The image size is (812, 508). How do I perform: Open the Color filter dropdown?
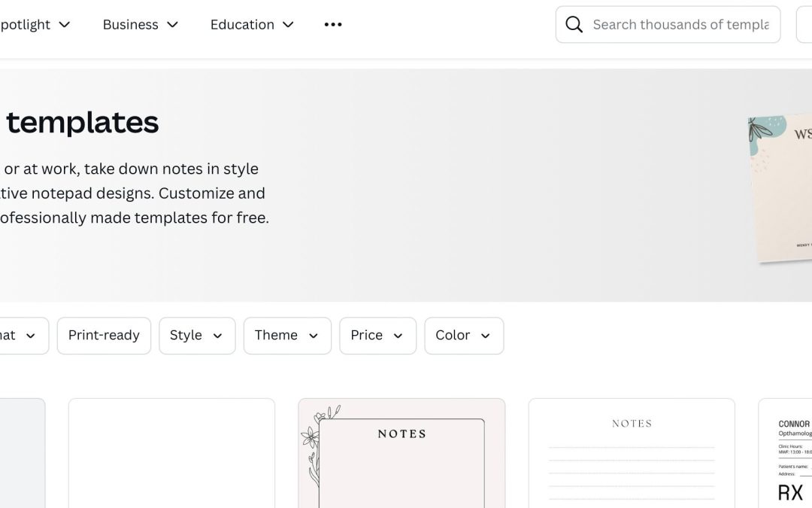click(463, 336)
